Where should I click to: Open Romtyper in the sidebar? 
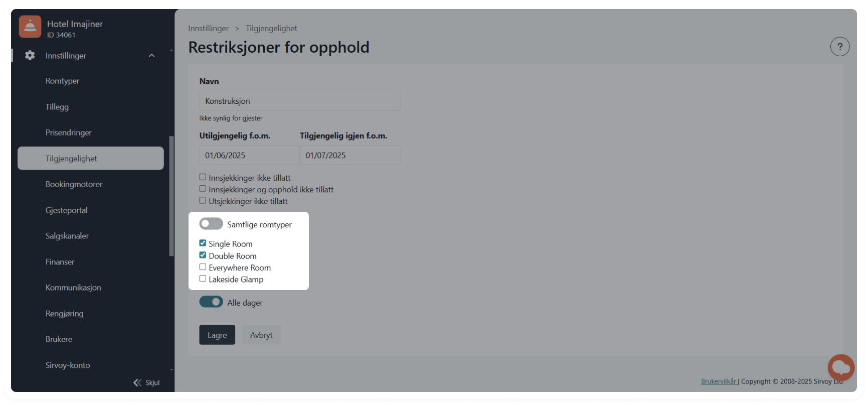(63, 81)
